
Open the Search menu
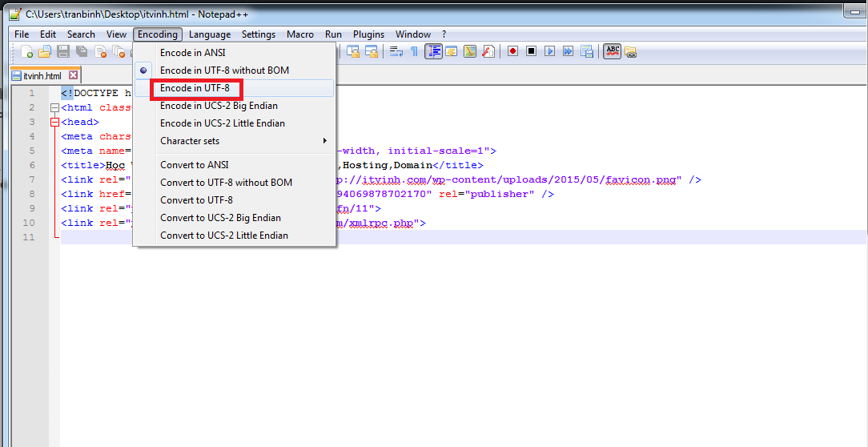tap(82, 34)
